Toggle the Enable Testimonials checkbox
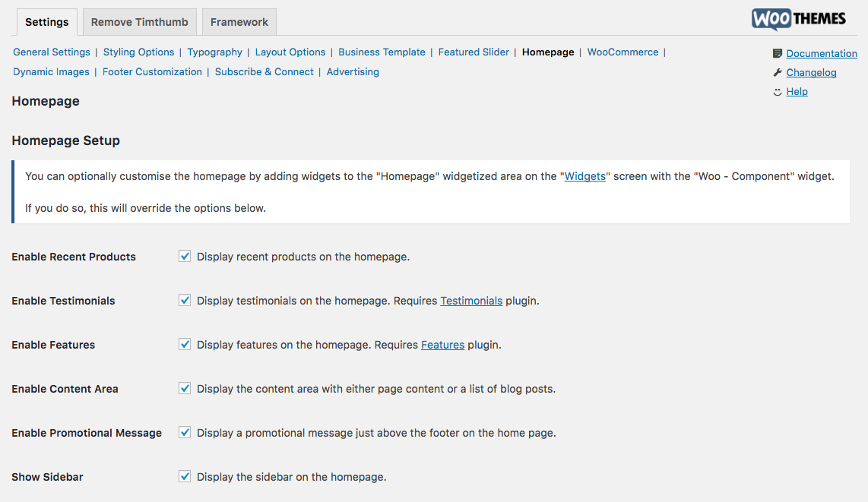 click(185, 300)
